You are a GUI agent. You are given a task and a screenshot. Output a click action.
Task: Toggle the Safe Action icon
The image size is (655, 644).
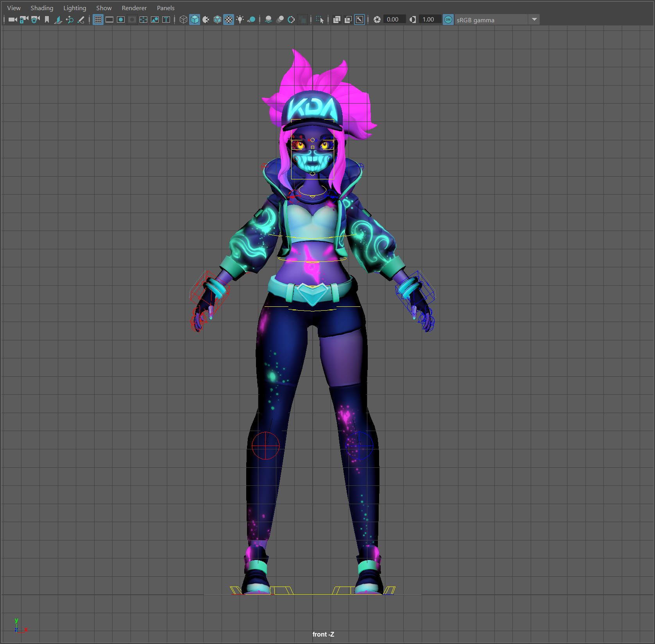155,20
